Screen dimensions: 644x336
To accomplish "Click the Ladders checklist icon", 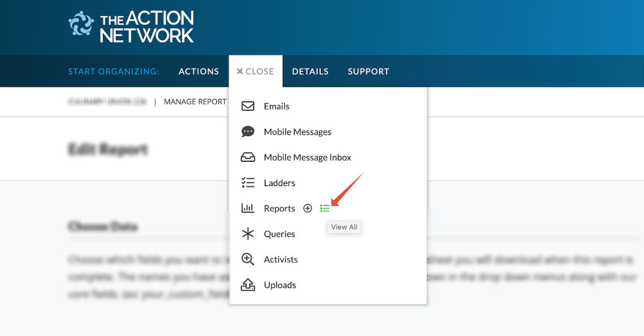I will click(x=248, y=183).
